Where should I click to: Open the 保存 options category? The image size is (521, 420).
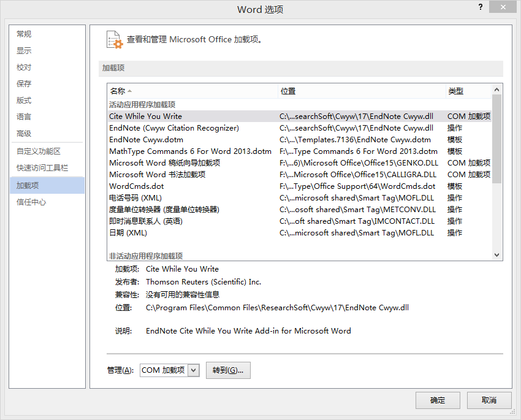(x=47, y=84)
